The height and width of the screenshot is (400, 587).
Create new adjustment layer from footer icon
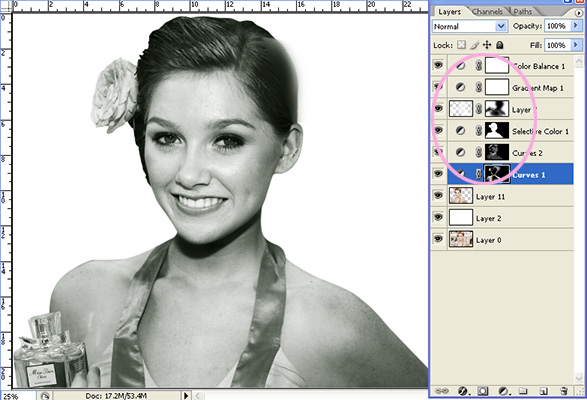(x=504, y=391)
